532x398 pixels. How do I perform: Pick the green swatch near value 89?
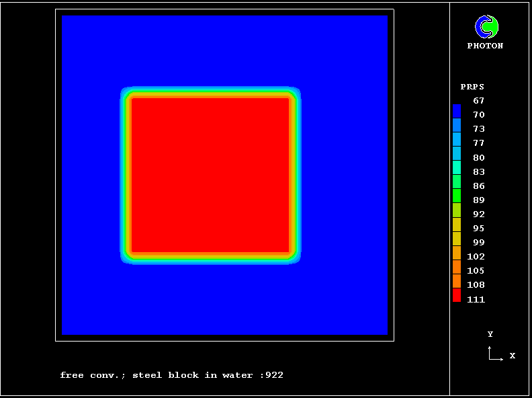pos(457,196)
